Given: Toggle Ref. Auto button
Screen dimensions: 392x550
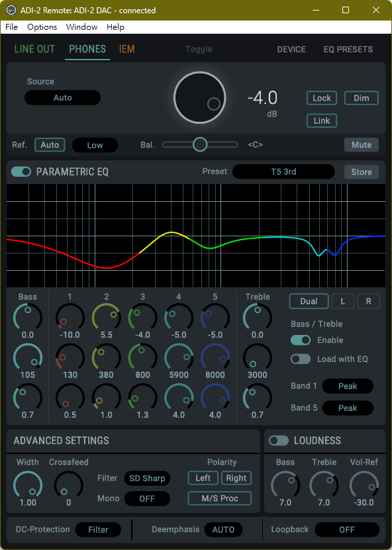Looking at the screenshot, I should coord(50,145).
